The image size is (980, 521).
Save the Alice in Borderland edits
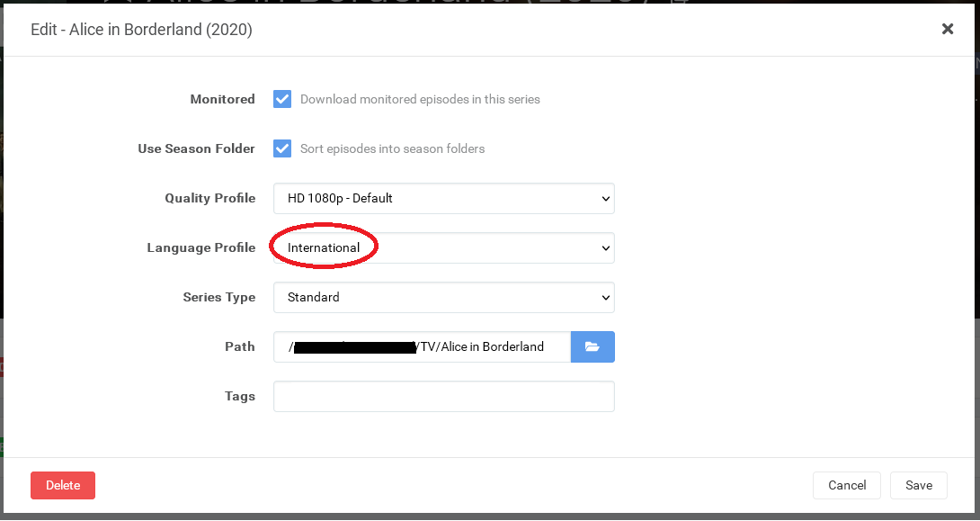click(918, 485)
